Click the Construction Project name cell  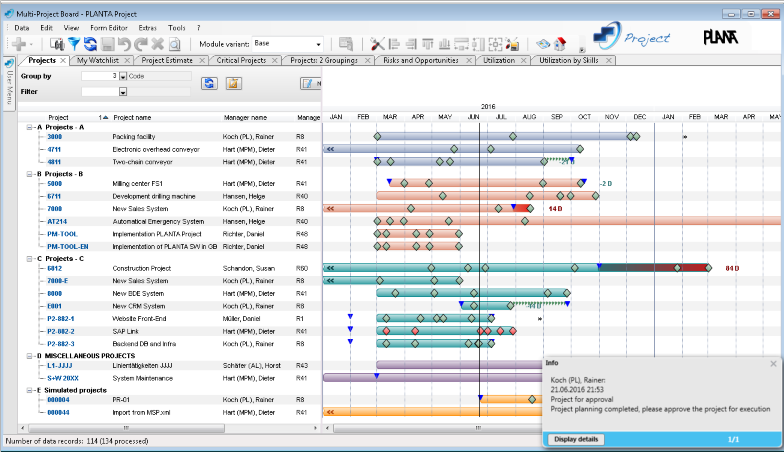point(142,268)
